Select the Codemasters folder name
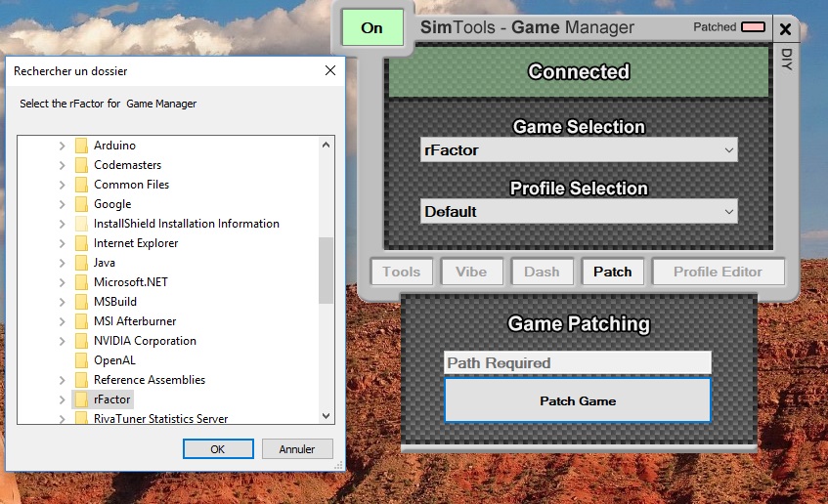 tap(128, 165)
